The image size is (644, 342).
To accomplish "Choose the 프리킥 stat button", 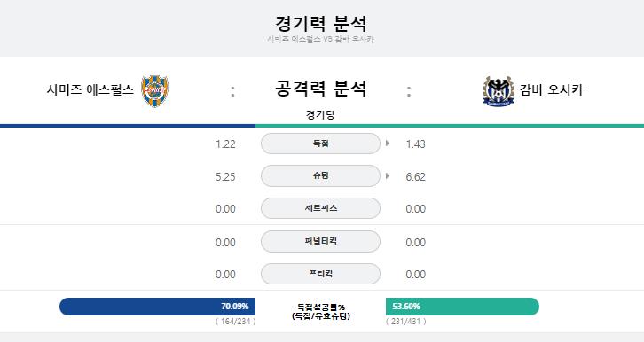I will tap(320, 274).
